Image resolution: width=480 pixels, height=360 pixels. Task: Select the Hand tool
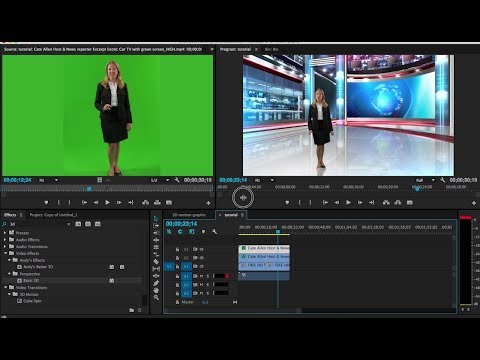point(156,290)
